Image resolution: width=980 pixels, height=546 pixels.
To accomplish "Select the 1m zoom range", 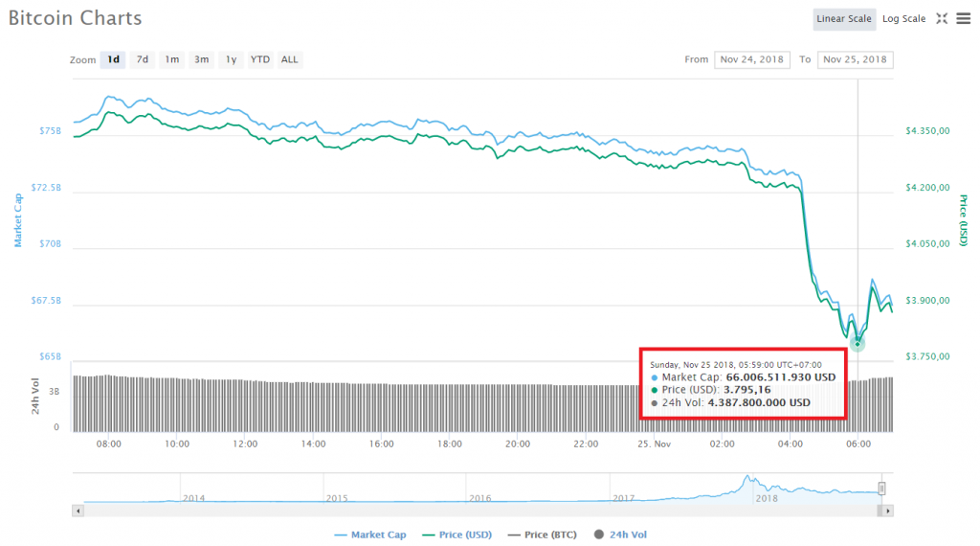I will pos(172,59).
